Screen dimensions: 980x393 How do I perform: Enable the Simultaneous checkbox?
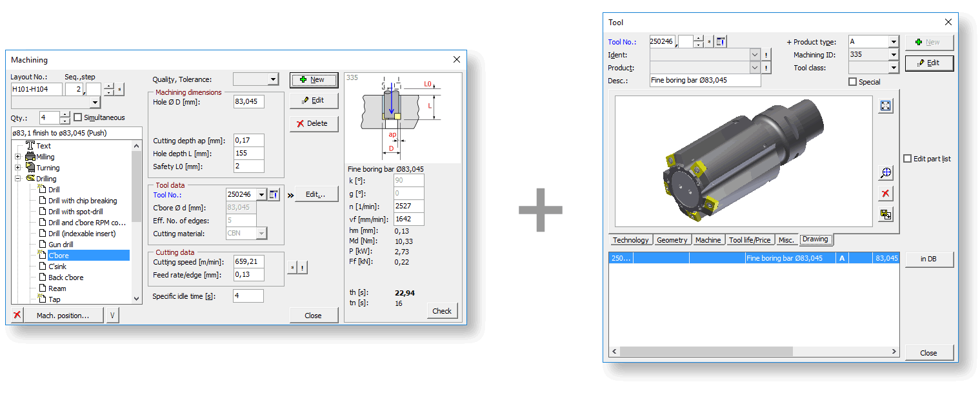[78, 117]
